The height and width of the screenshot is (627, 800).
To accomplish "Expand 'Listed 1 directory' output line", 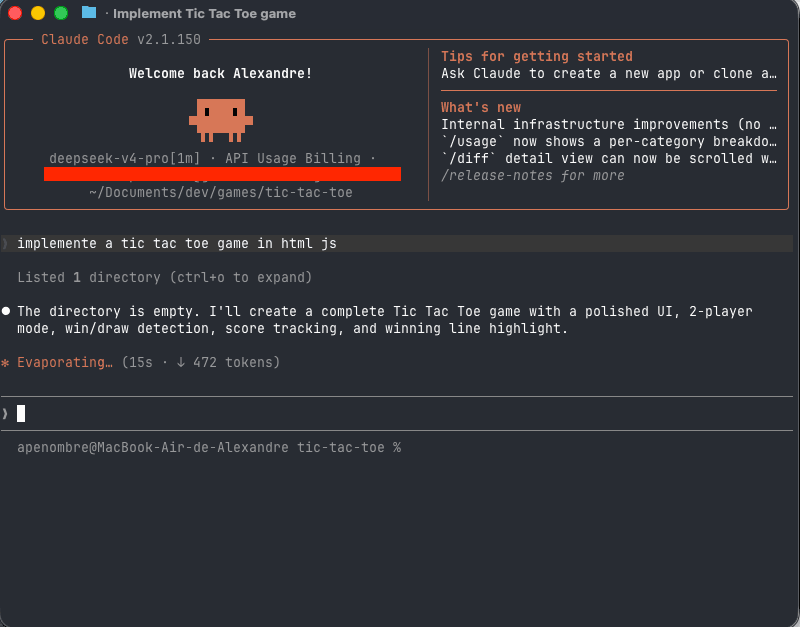I will tap(164, 278).
